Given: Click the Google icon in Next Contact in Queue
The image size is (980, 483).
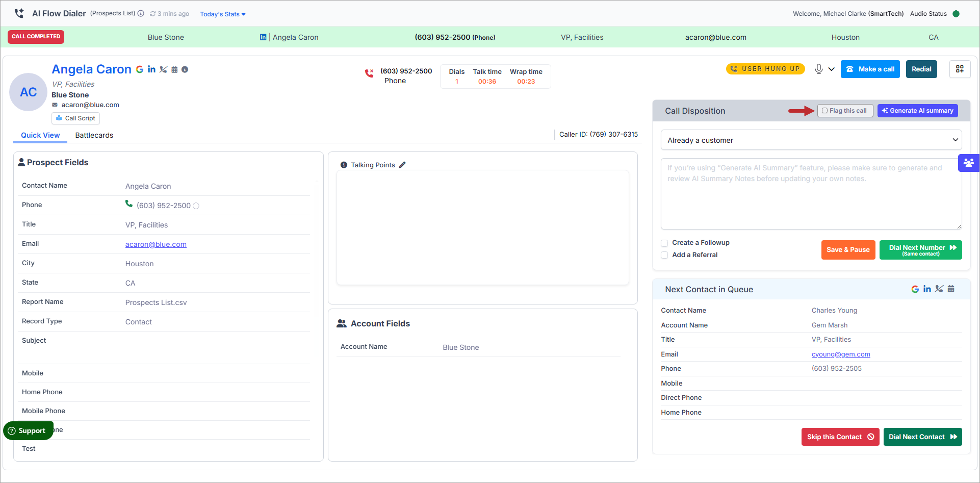Looking at the screenshot, I should 915,289.
